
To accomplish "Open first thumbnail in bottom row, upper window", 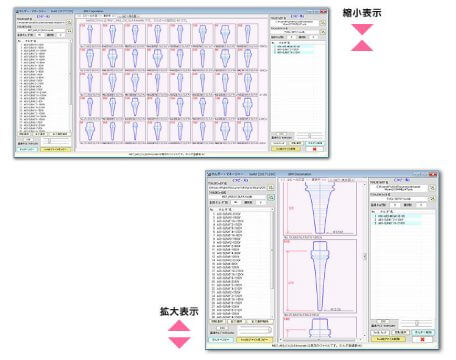I will [90, 131].
